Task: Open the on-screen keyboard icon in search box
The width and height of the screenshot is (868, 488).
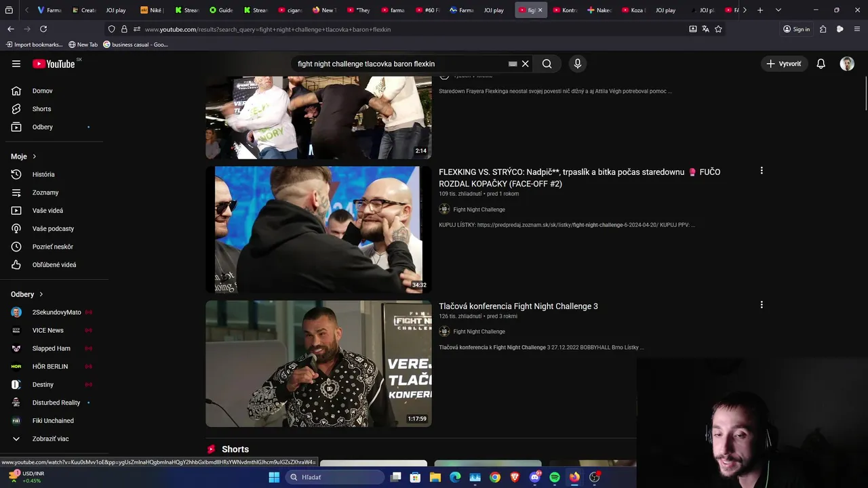Action: [513, 64]
